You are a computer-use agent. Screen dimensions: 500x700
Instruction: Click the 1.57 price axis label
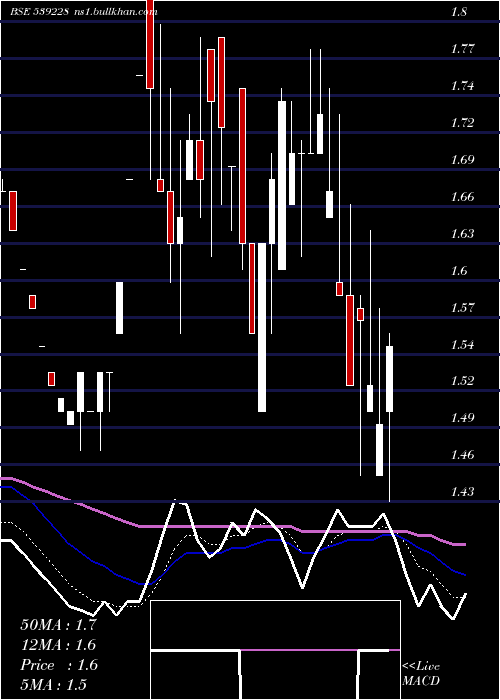462,308
